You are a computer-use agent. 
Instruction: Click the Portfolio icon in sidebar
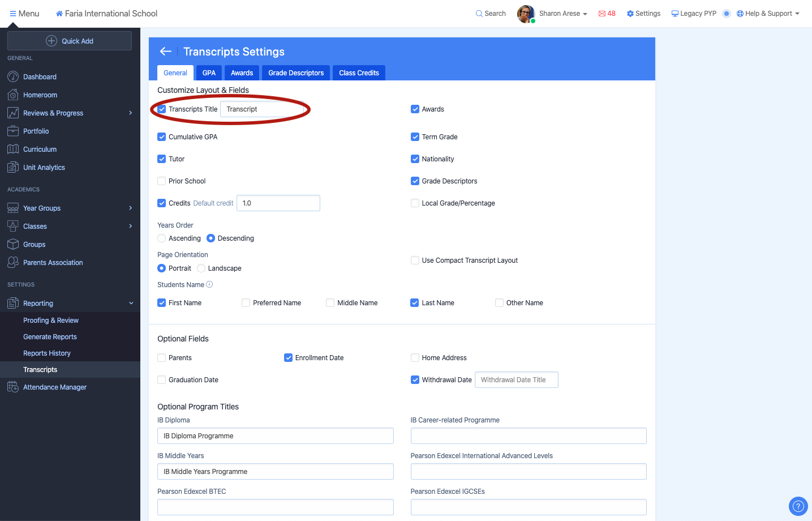(x=13, y=131)
